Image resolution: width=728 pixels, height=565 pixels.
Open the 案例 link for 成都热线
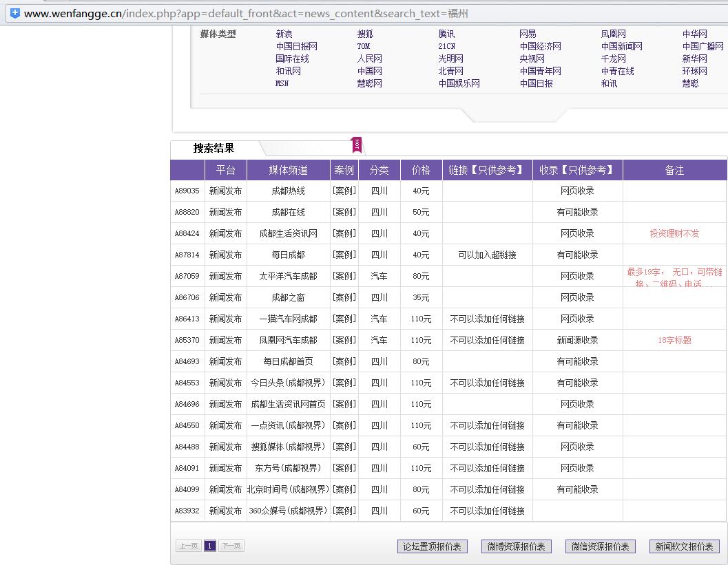coord(344,191)
